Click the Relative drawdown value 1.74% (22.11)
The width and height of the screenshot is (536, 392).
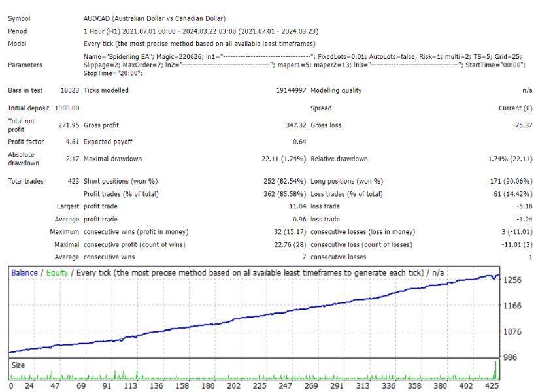510,159
